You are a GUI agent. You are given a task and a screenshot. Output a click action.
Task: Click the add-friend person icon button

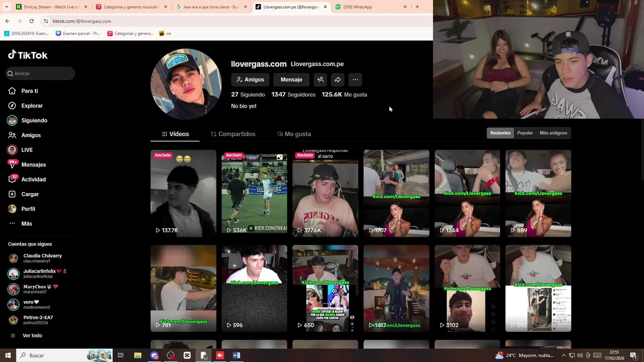pos(320,79)
